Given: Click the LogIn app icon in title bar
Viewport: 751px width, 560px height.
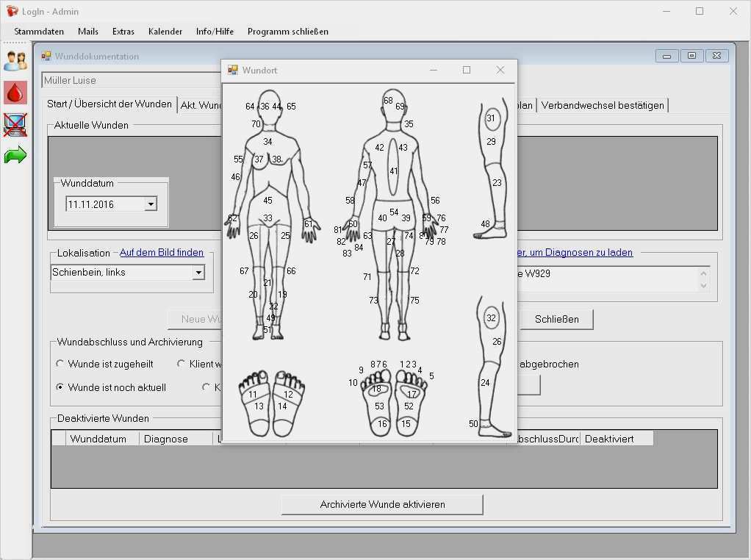Looking at the screenshot, I should (12, 11).
